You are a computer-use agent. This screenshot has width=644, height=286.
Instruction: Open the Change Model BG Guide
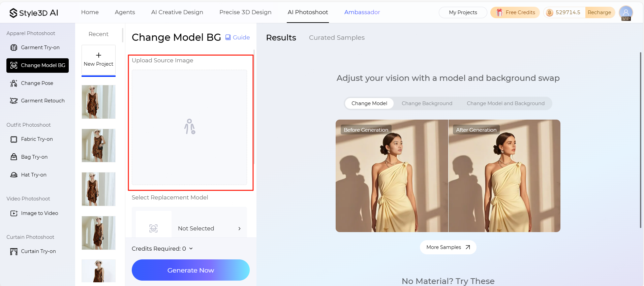pyautogui.click(x=237, y=37)
